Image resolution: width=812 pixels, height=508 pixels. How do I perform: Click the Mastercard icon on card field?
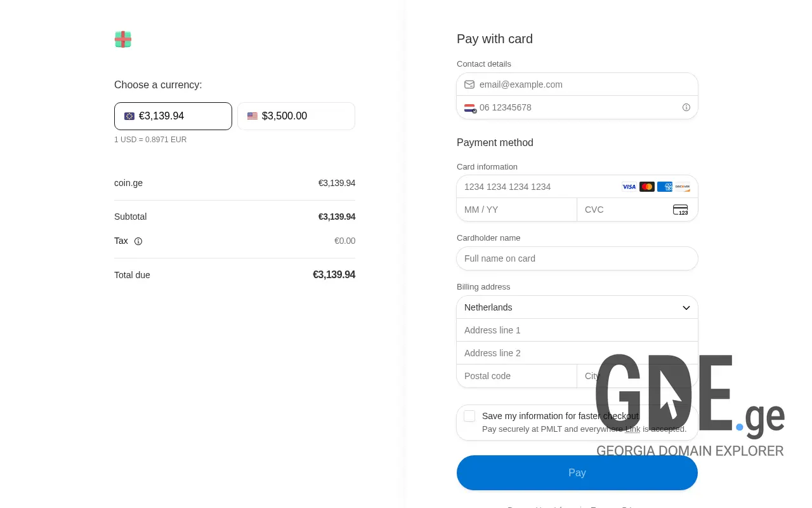click(646, 187)
